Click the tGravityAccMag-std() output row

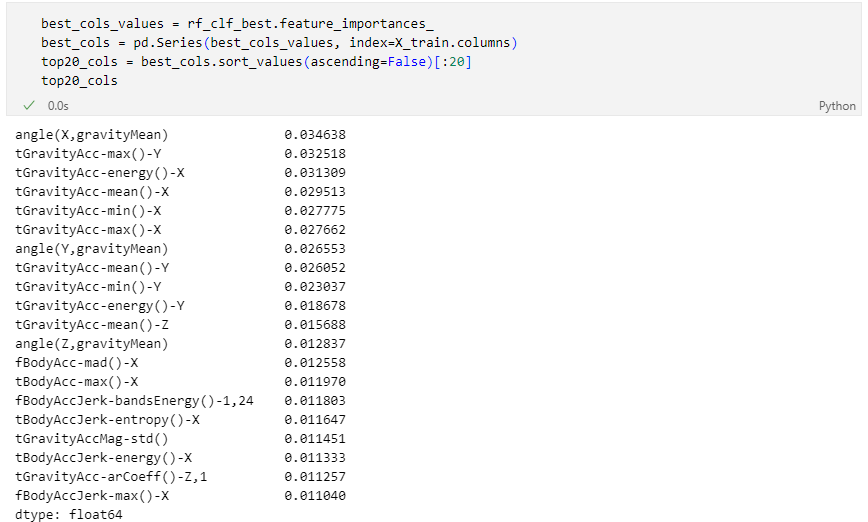[x=180, y=438]
